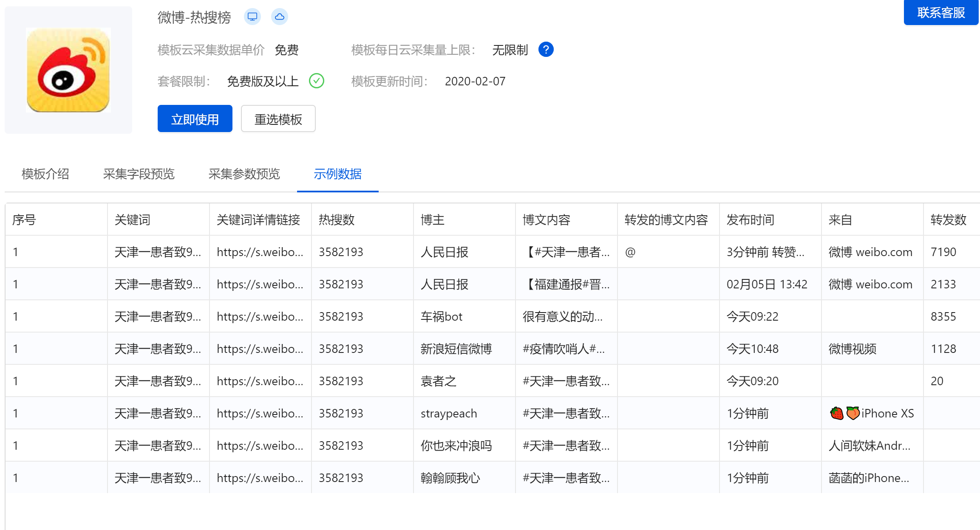Click the 转发的博文内容 column header
Image resolution: width=980 pixels, height=530 pixels.
coord(666,220)
